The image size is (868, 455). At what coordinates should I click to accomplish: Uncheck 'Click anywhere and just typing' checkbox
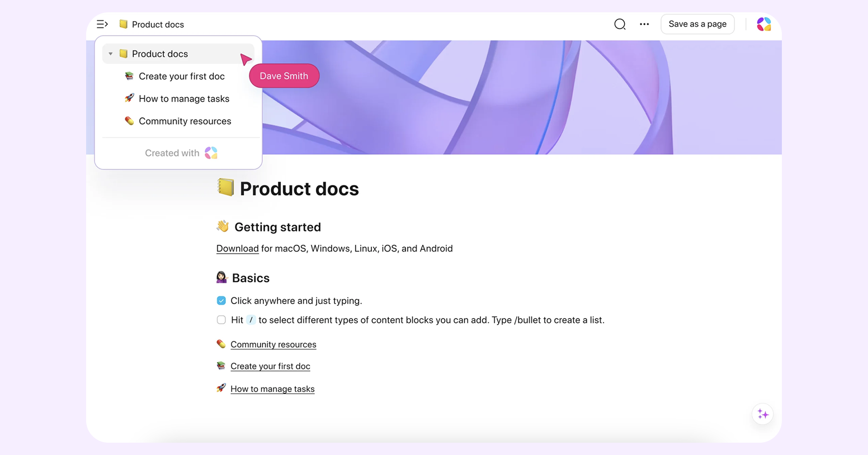[221, 301]
